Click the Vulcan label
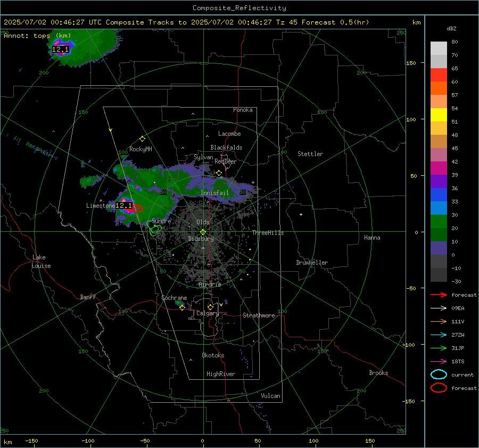The height and width of the screenshot is (448, 479). point(270,396)
